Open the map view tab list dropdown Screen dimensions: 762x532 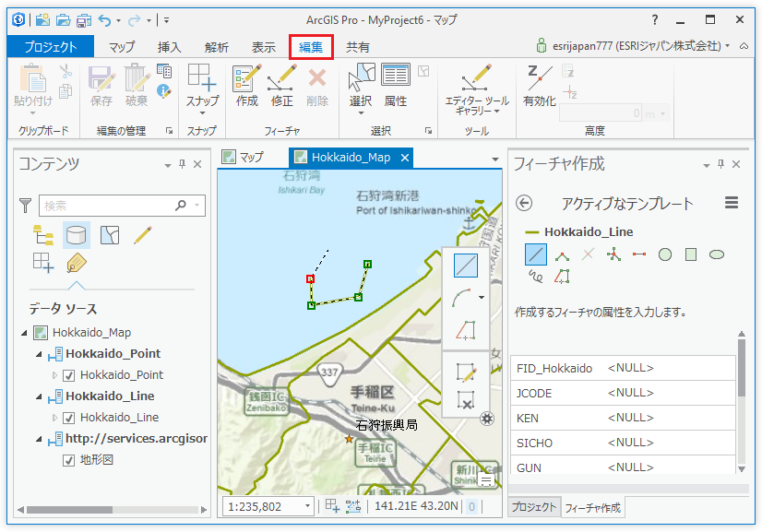[494, 160]
